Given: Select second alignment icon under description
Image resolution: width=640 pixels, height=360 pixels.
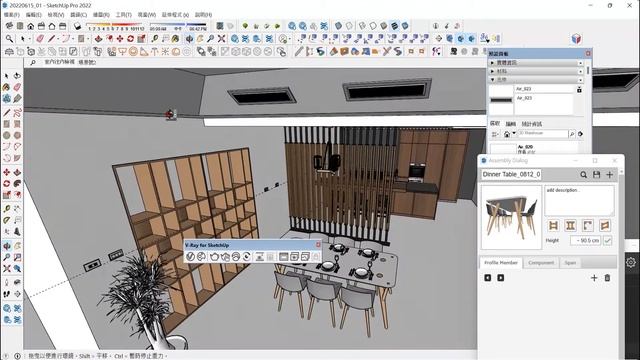Looking at the screenshot, I should pyautogui.click(x=570, y=225).
